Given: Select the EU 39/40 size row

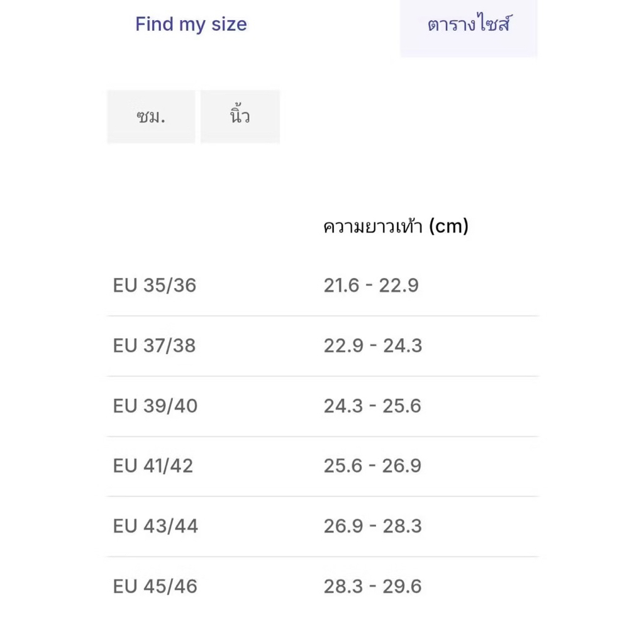Looking at the screenshot, I should click(323, 406).
